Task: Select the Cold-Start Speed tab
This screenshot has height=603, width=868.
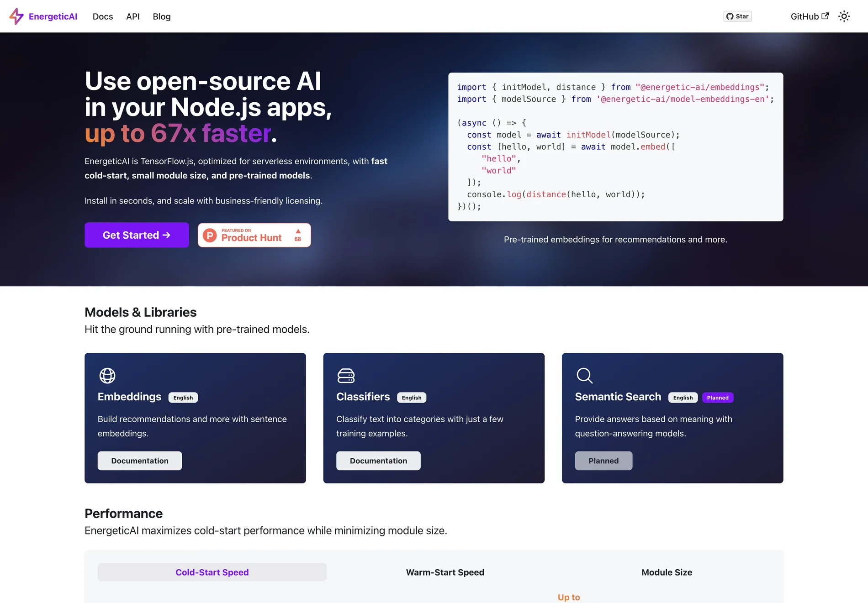Action: tap(212, 572)
